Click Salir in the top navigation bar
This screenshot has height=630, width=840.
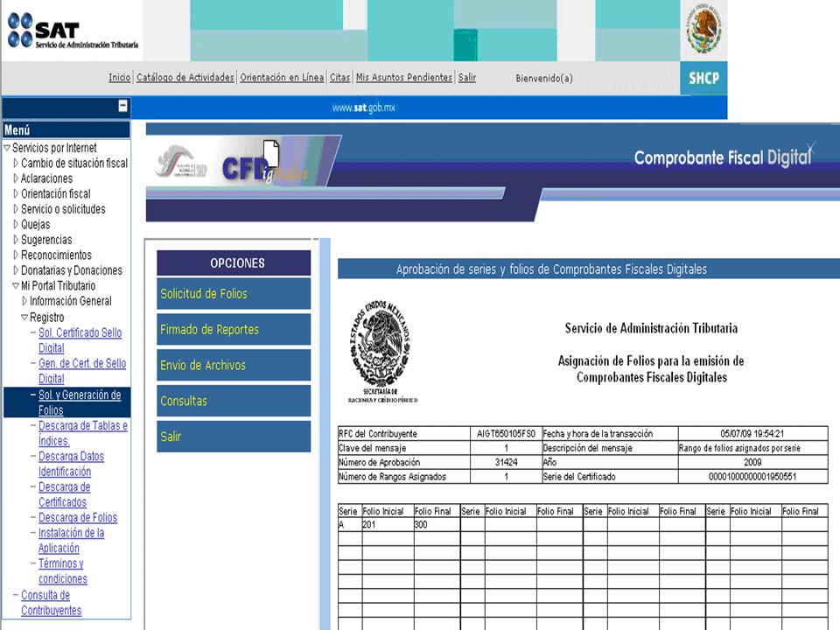coord(466,78)
